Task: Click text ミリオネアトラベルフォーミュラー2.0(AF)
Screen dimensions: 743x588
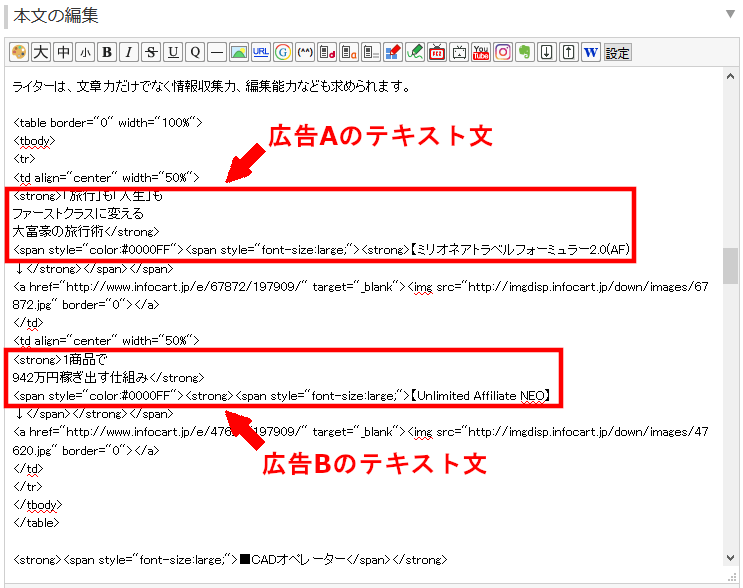Action: (523, 250)
